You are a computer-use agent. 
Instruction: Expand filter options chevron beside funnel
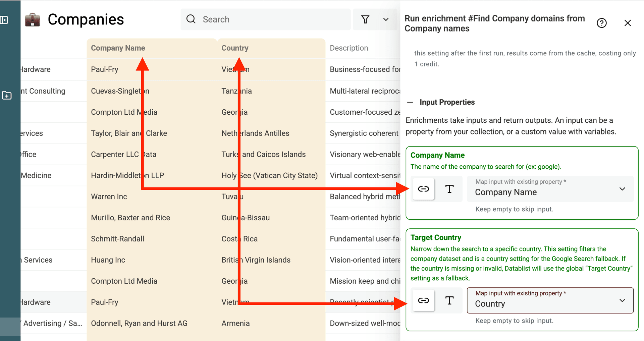(386, 19)
